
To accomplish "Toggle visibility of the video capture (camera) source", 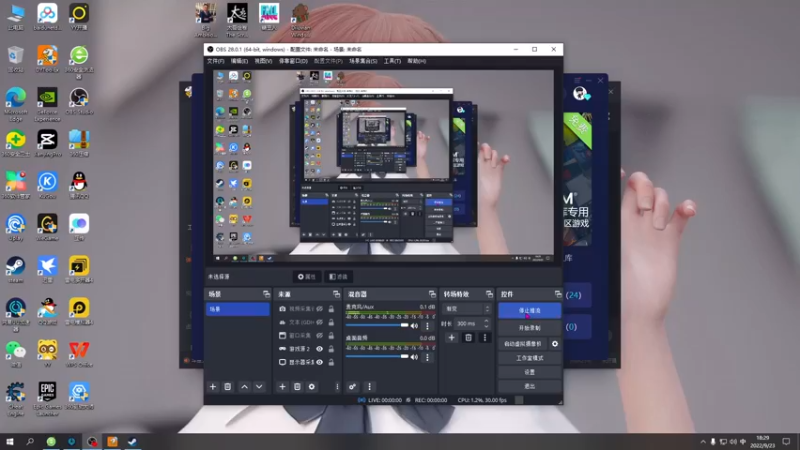I will click(319, 309).
